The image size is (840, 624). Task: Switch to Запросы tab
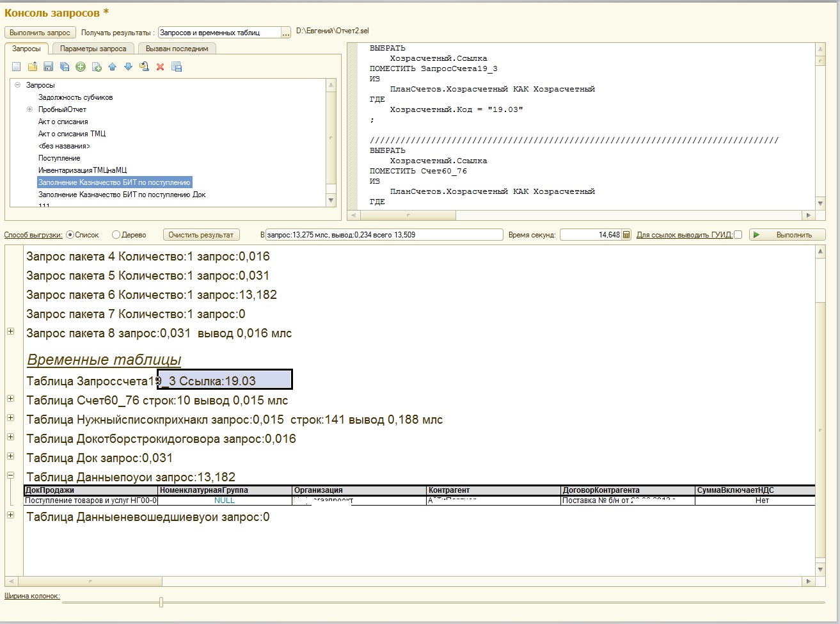[x=27, y=49]
